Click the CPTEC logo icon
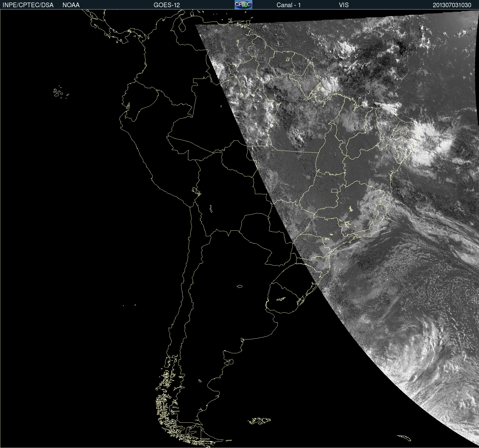 click(x=243, y=5)
